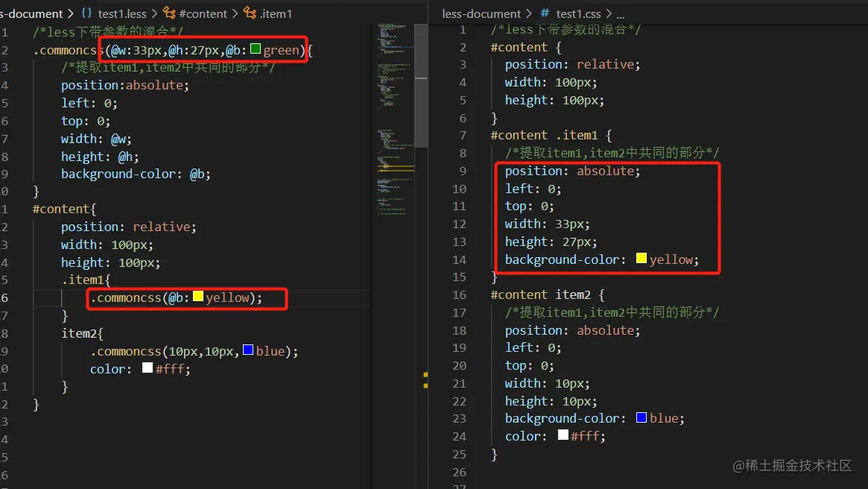868x489 pixels.
Task: Open the yellow color swatch in .commoncss(@b: yellow)
Action: (x=197, y=296)
